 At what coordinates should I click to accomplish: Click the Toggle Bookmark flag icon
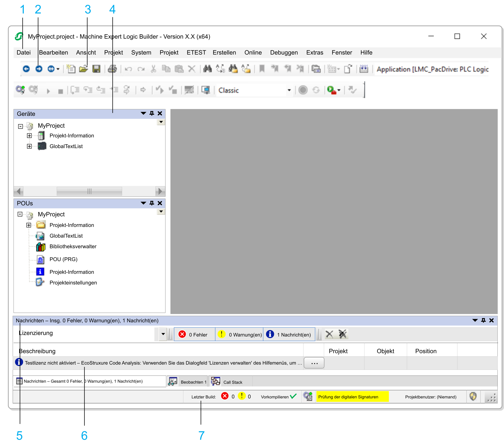coord(262,69)
